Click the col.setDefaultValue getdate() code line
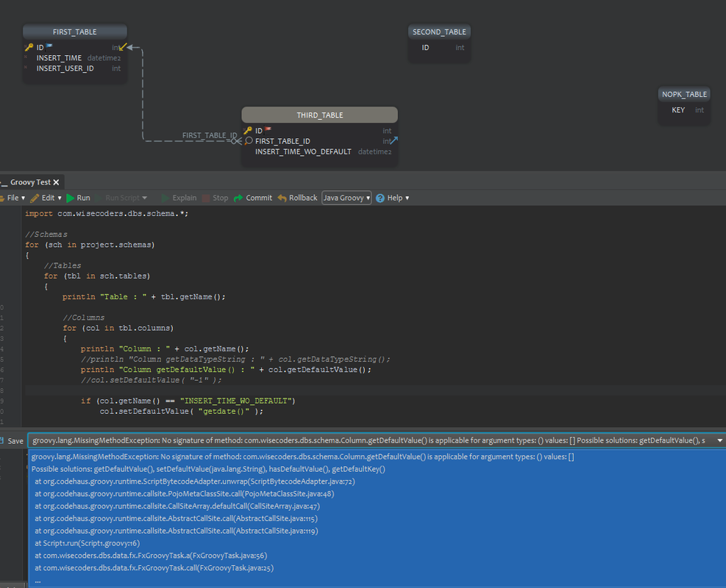The width and height of the screenshot is (726, 588). 181,412
